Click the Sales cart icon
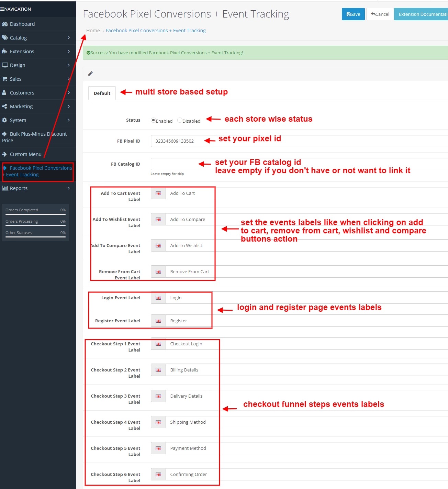Screen dimensions: 448x489 [x=5, y=79]
